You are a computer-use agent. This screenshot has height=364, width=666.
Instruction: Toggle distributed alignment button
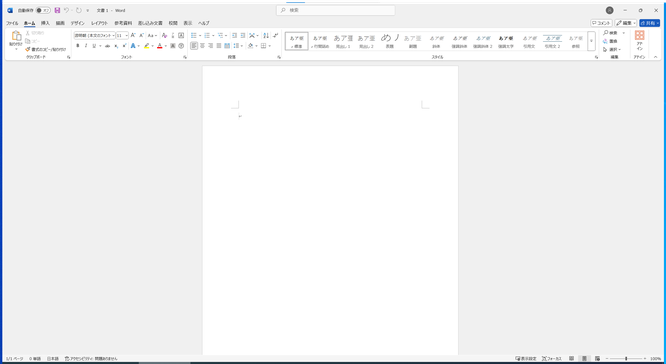(227, 46)
